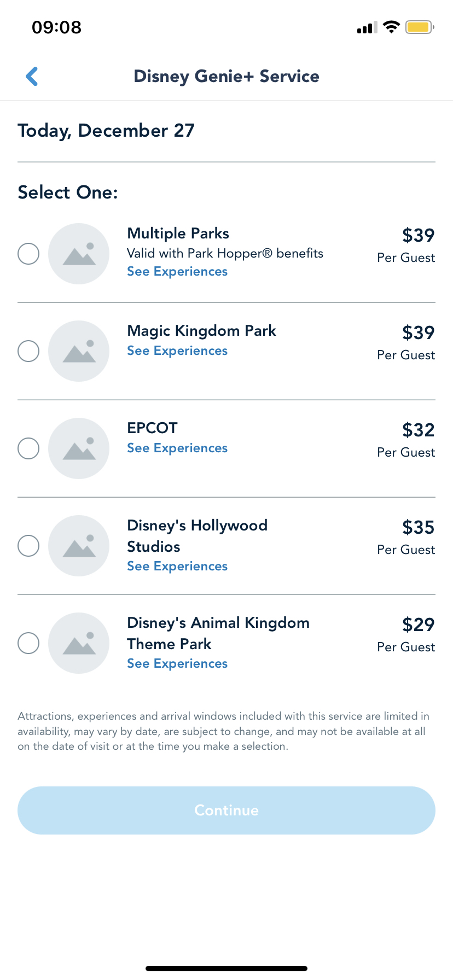Tap the EPCOT placeholder image icon
This screenshot has height=980, width=453.
(x=79, y=448)
